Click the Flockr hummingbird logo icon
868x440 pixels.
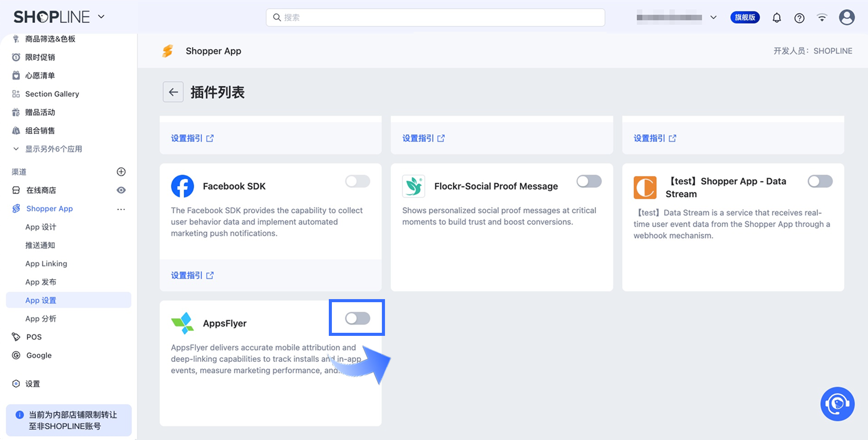414,186
